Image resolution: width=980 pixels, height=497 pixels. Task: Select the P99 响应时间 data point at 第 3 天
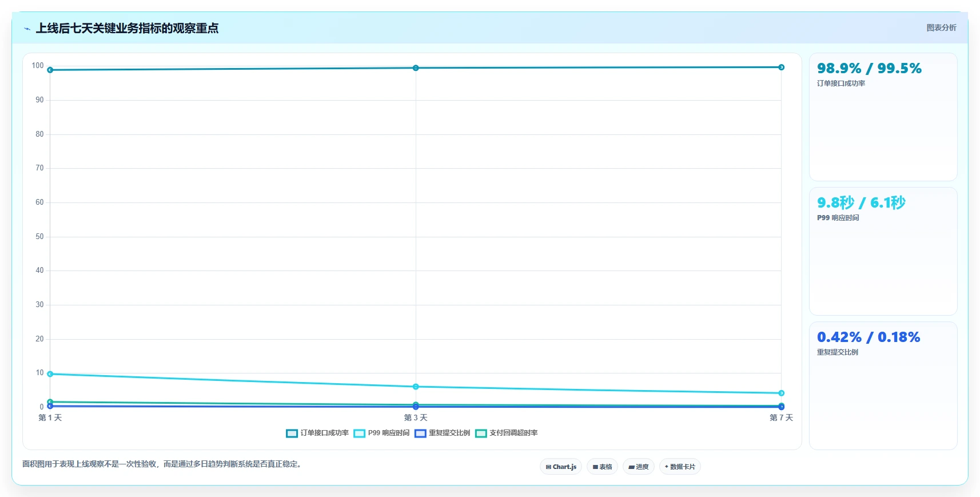pos(416,387)
